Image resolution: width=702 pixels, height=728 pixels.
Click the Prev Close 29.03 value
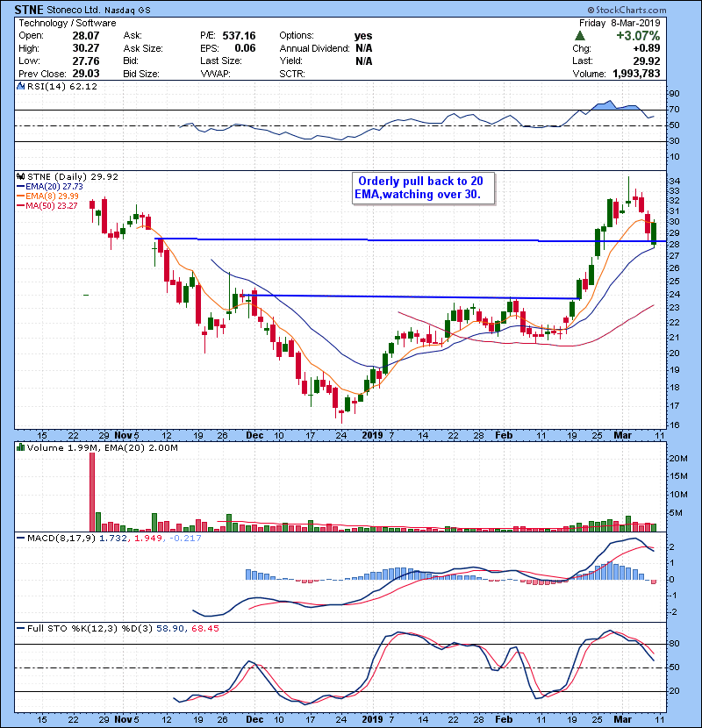[x=85, y=74]
